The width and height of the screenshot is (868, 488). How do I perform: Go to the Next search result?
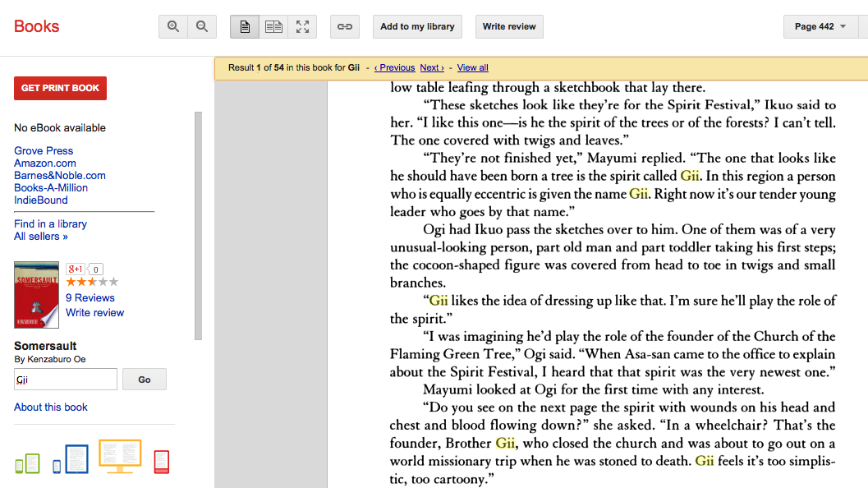[432, 67]
